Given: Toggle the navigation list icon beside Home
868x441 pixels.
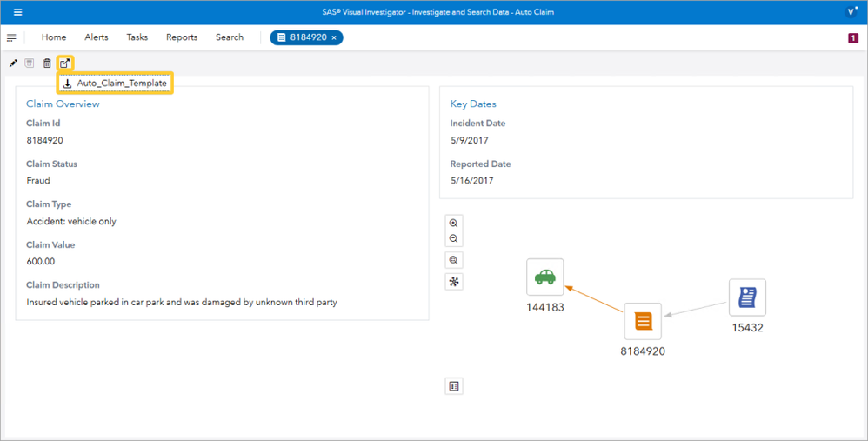Looking at the screenshot, I should (11, 37).
